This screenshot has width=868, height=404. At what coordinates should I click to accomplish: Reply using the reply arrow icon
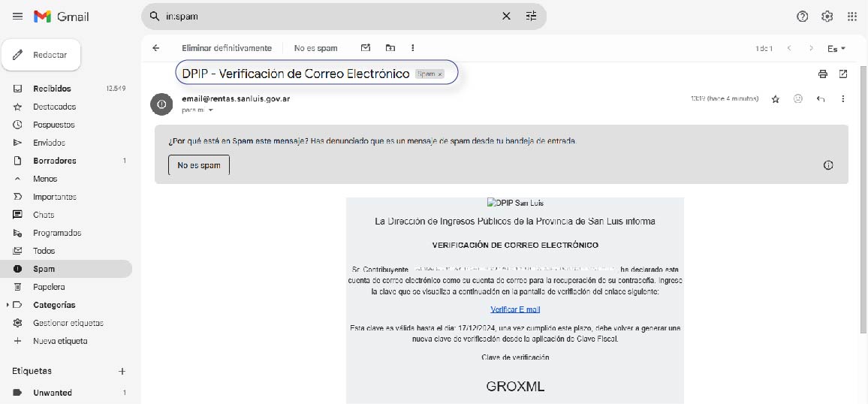tap(821, 99)
